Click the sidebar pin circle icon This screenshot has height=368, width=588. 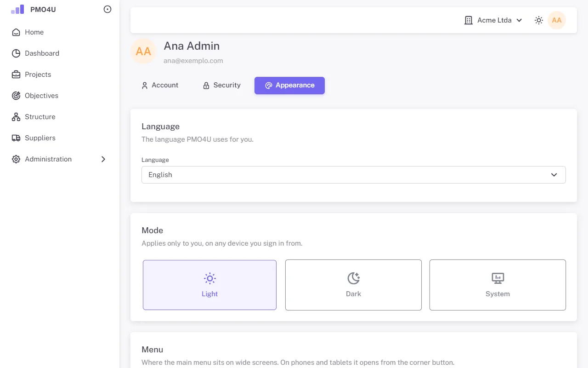coord(107,9)
